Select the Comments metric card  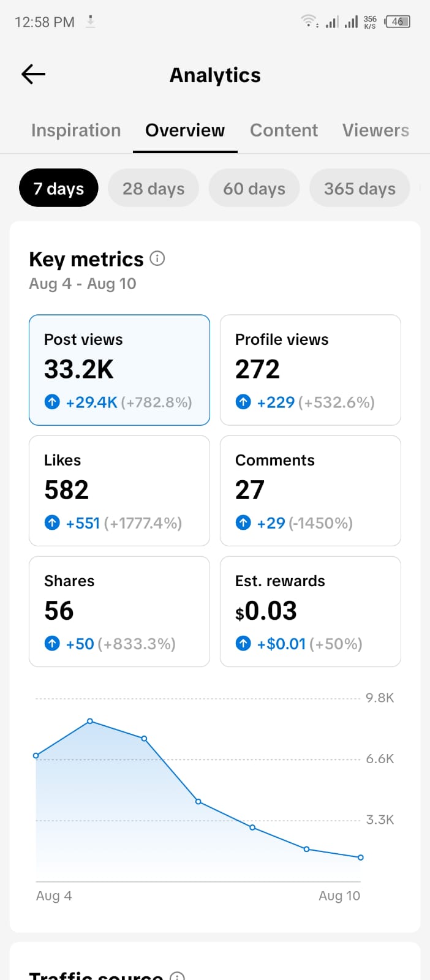[x=311, y=491]
